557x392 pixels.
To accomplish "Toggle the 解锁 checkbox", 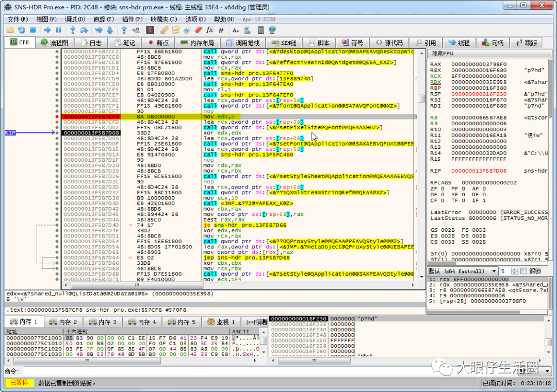I will (523, 271).
